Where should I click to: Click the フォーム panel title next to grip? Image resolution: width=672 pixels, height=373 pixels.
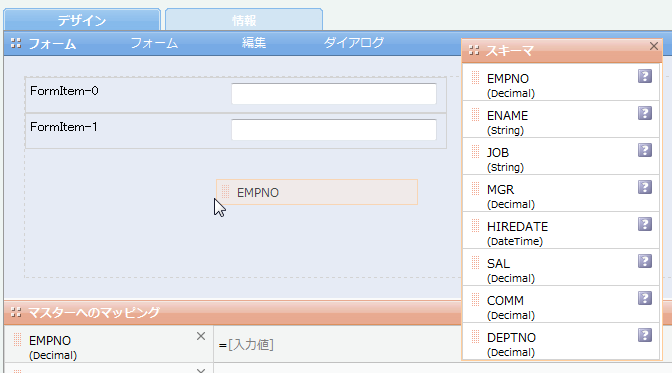52,43
